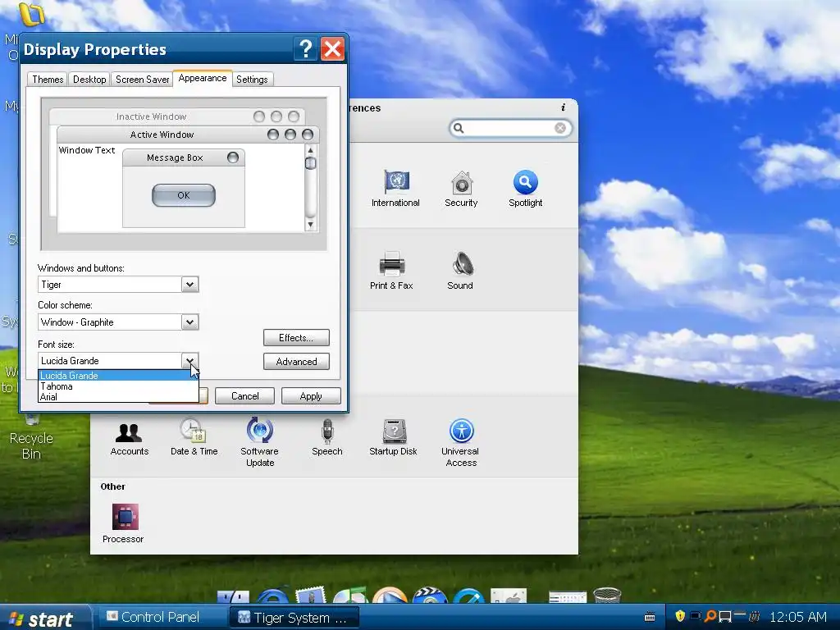Open the Security preferences icon
This screenshot has width=840, height=630.
click(x=461, y=183)
